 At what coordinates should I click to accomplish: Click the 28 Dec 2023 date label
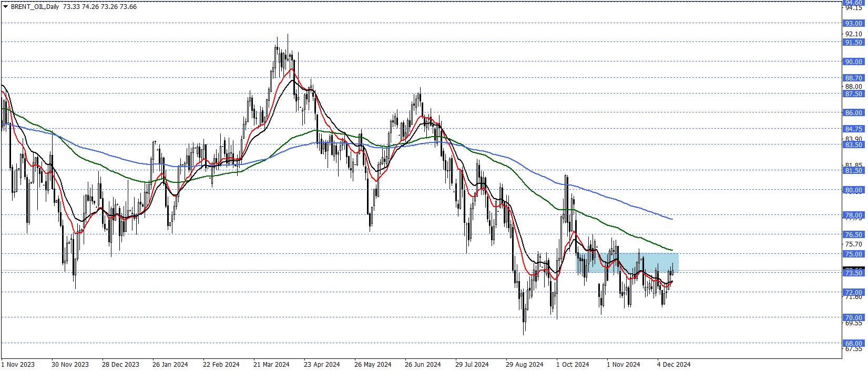[x=120, y=364]
